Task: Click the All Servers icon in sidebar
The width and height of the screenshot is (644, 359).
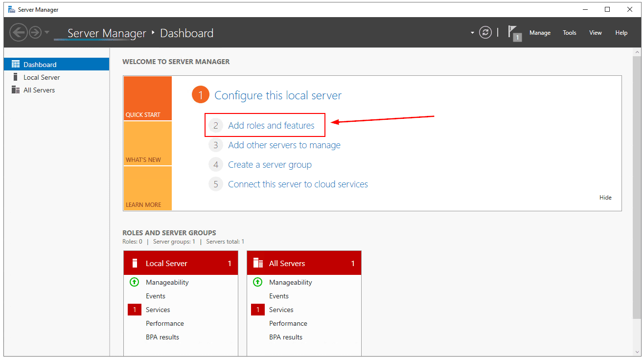Action: point(16,90)
